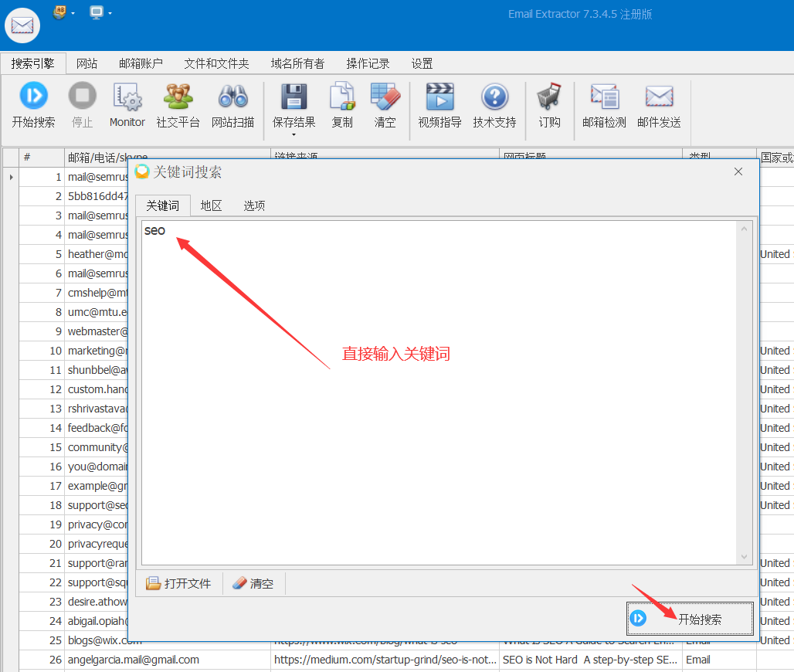Open the title bar AB icon dropdown
794x672 pixels.
click(75, 12)
